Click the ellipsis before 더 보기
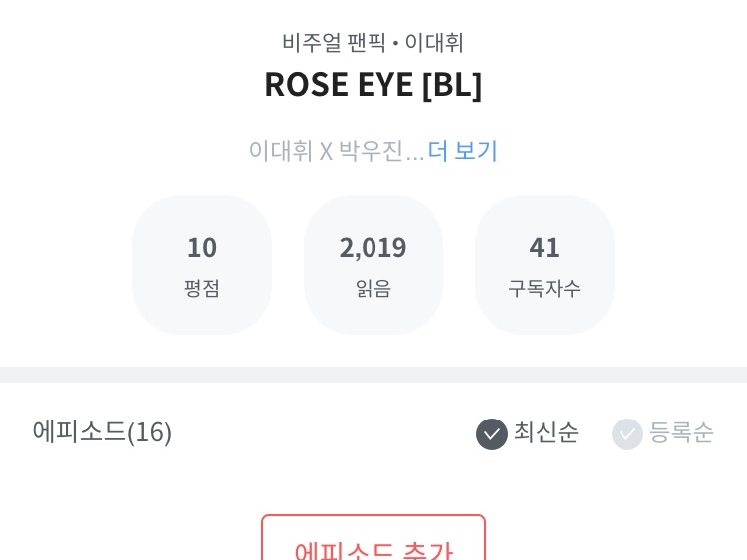This screenshot has width=747, height=560. (x=415, y=155)
